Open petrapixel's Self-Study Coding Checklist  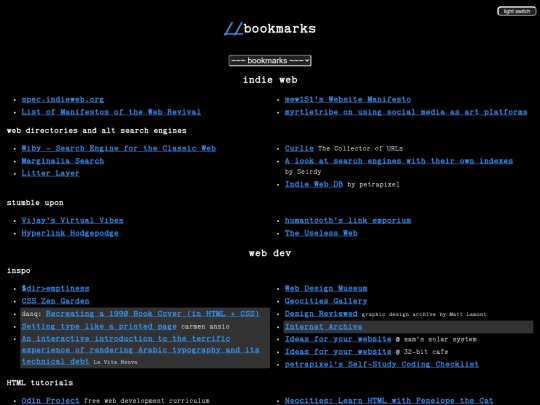click(382, 364)
